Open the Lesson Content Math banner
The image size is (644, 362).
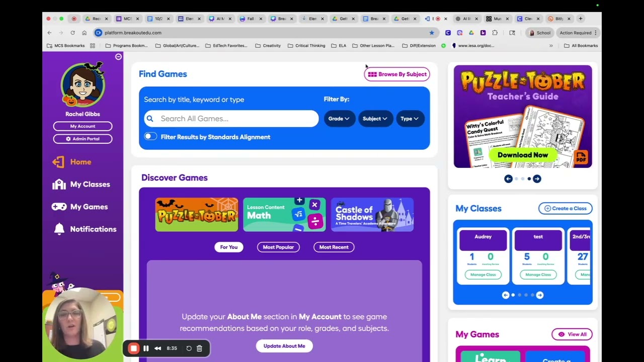tap(284, 215)
